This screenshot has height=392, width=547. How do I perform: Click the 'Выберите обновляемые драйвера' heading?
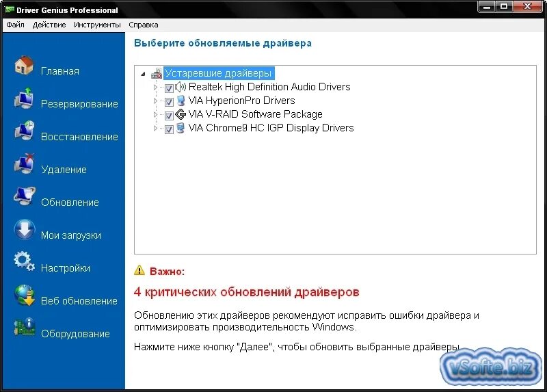pos(223,43)
